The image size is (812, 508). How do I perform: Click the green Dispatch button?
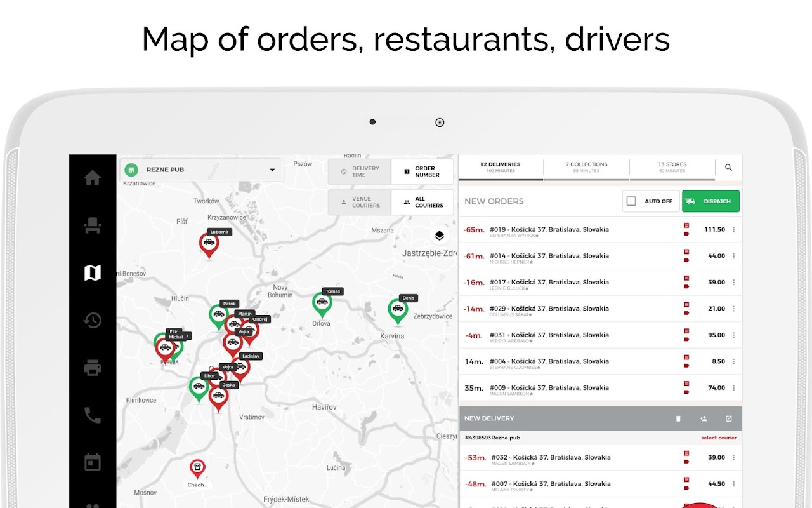click(x=710, y=201)
